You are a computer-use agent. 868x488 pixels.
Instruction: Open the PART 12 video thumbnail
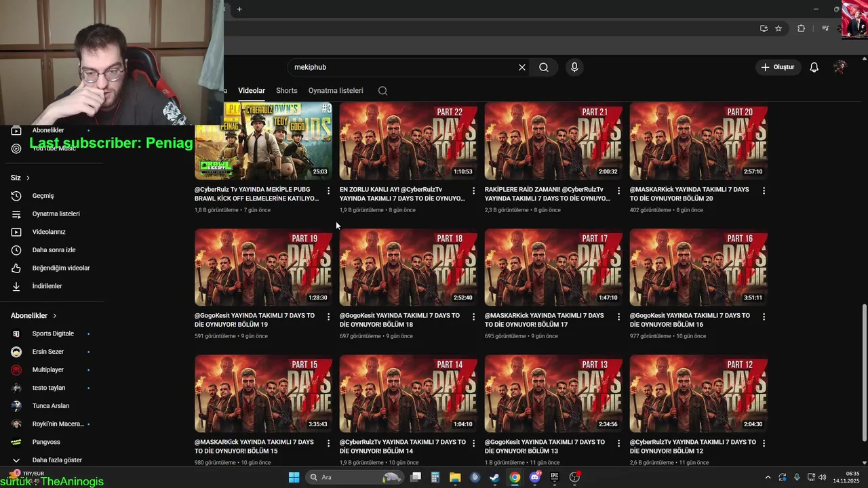pos(698,394)
